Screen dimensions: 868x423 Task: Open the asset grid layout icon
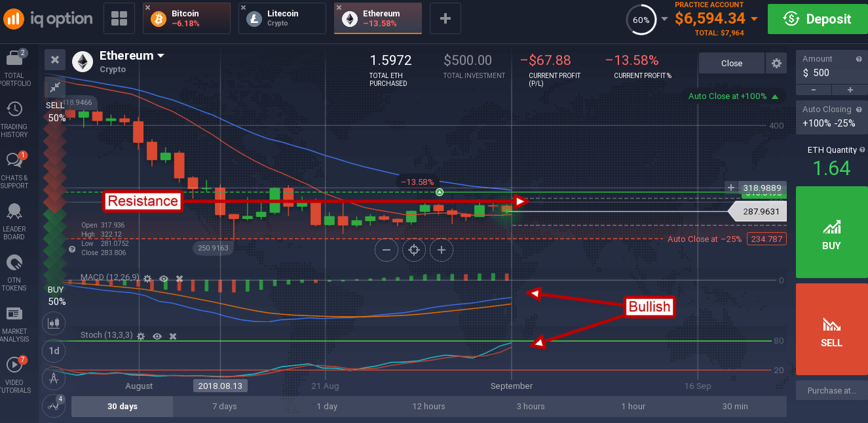click(x=119, y=18)
